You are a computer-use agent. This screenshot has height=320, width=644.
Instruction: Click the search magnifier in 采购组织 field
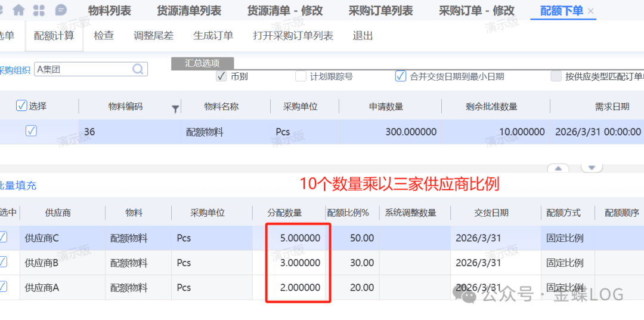coord(138,69)
